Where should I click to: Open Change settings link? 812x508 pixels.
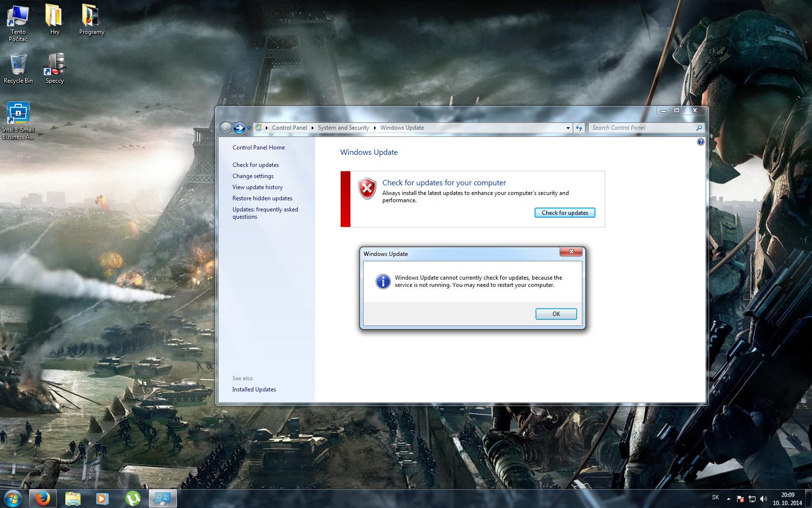click(x=253, y=176)
